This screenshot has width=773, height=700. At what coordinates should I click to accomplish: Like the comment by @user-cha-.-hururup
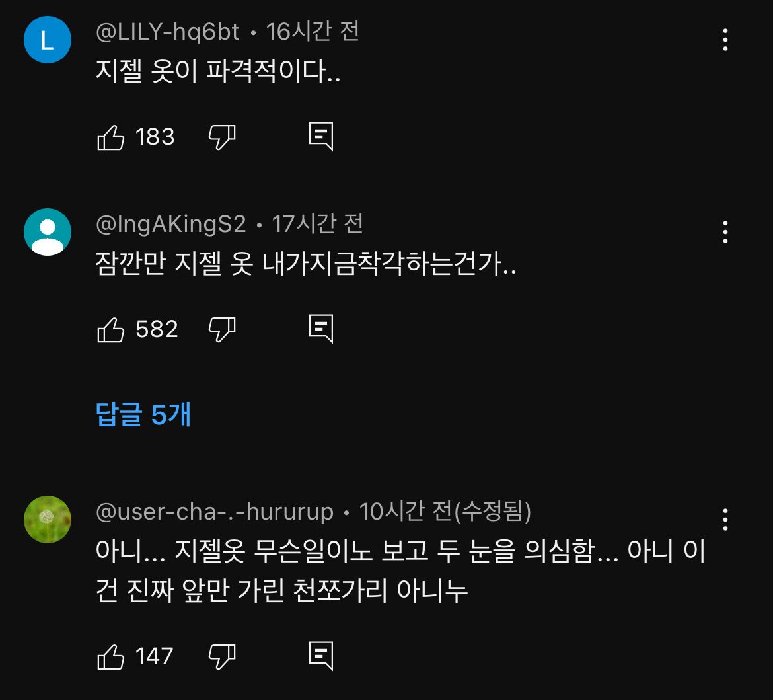111,656
